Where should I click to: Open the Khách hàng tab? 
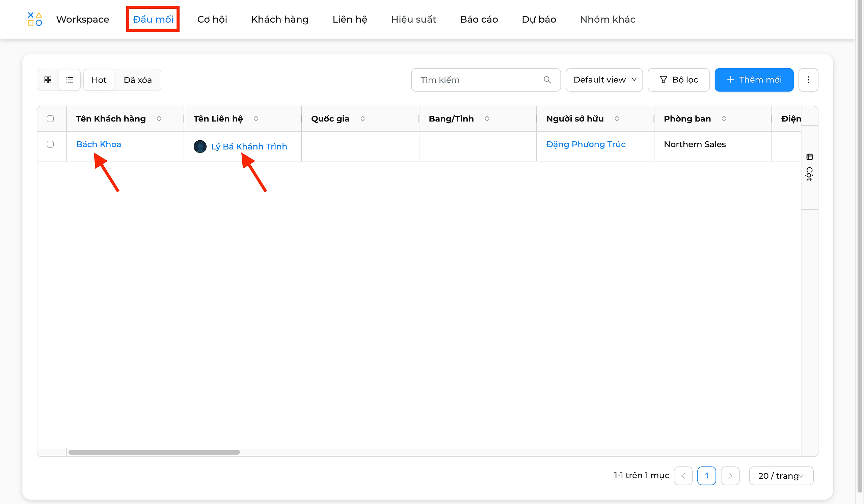[280, 19]
